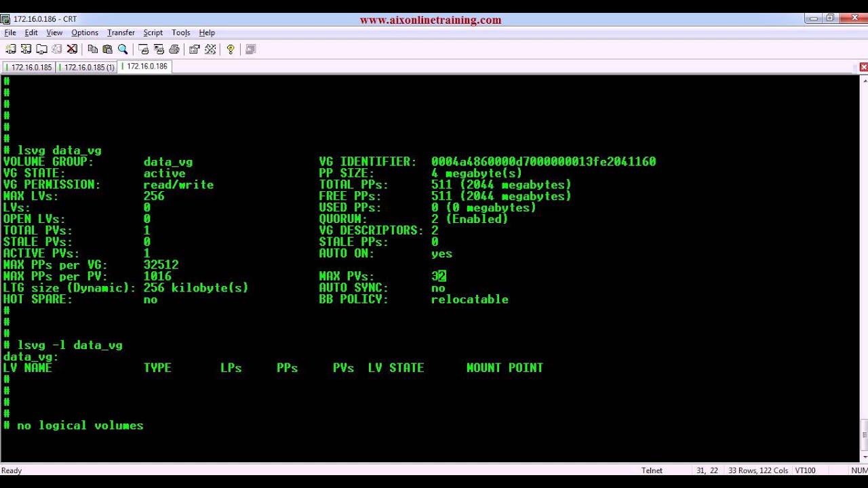Viewport: 868px width, 488px height.
Task: Click the yellow Help question mark icon
Action: [231, 49]
